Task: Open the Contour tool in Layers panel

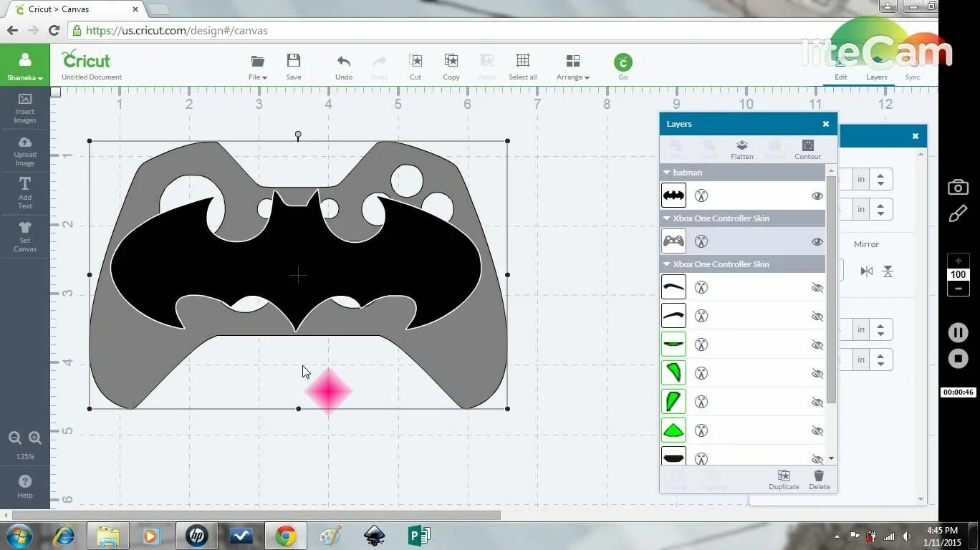Action: pyautogui.click(x=807, y=150)
